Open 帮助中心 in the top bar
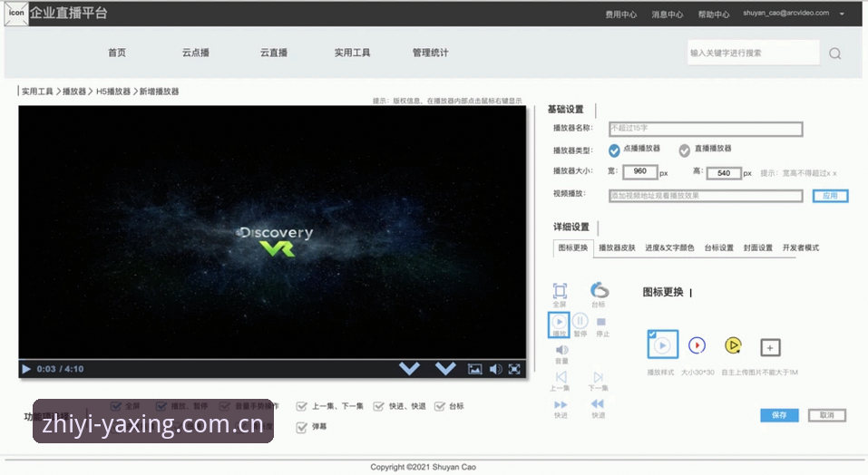868x475 pixels. [714, 15]
